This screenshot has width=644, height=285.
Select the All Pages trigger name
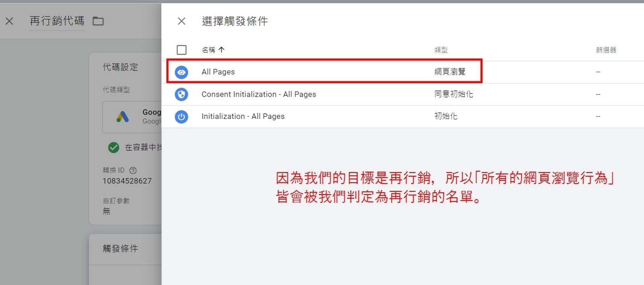click(218, 72)
